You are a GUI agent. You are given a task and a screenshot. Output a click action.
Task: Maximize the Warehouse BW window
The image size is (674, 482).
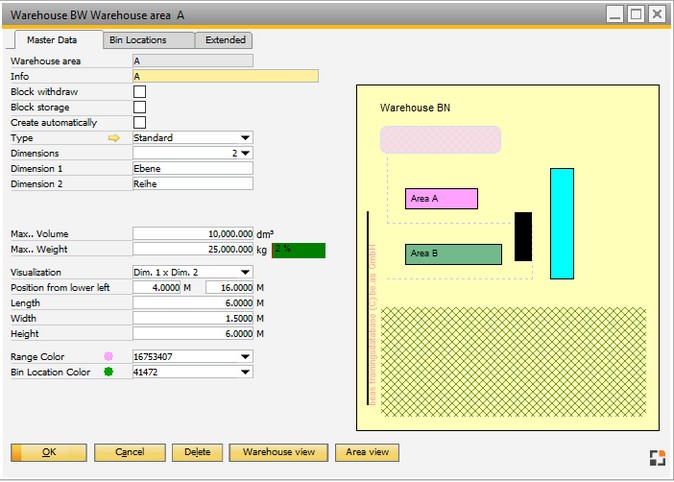(x=636, y=15)
